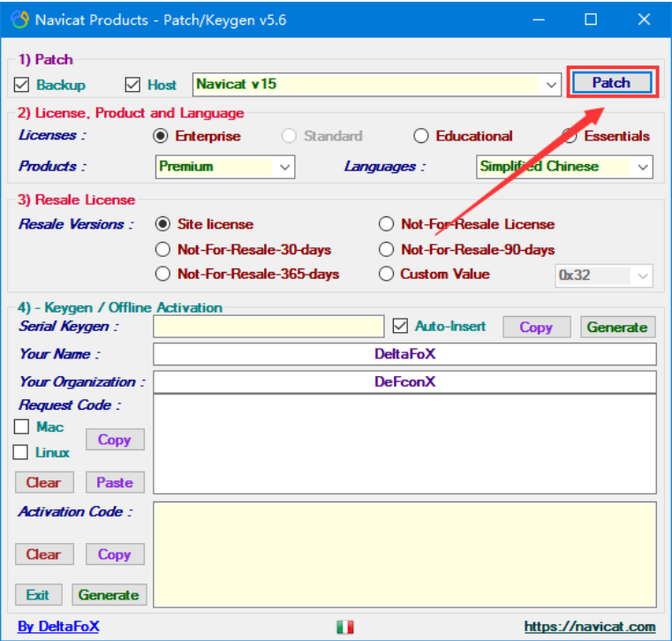Paste into Request Code
This screenshot has width=672, height=641.
(x=115, y=482)
